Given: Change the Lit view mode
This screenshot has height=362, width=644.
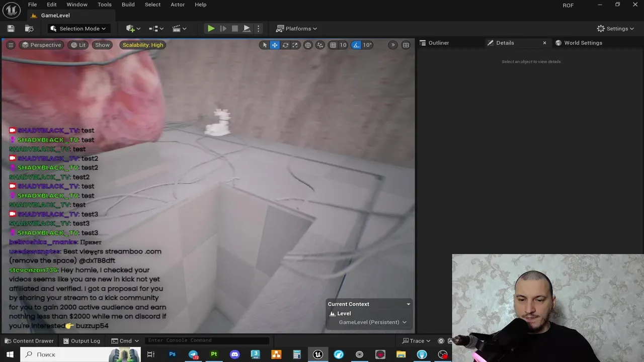Looking at the screenshot, I should pyautogui.click(x=78, y=45).
